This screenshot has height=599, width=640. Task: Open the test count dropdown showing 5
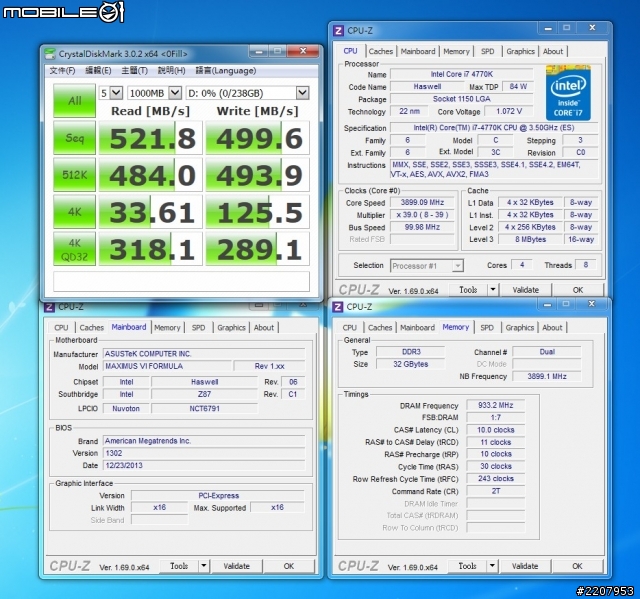111,93
